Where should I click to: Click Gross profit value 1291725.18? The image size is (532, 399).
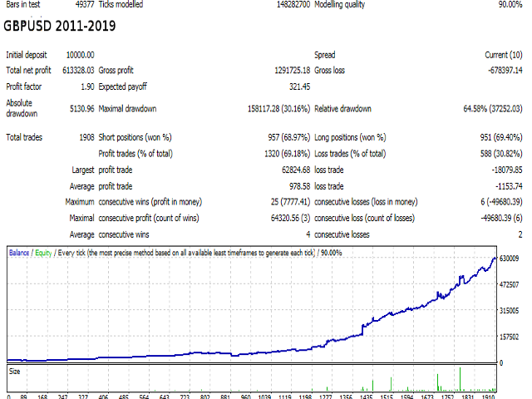pos(292,70)
